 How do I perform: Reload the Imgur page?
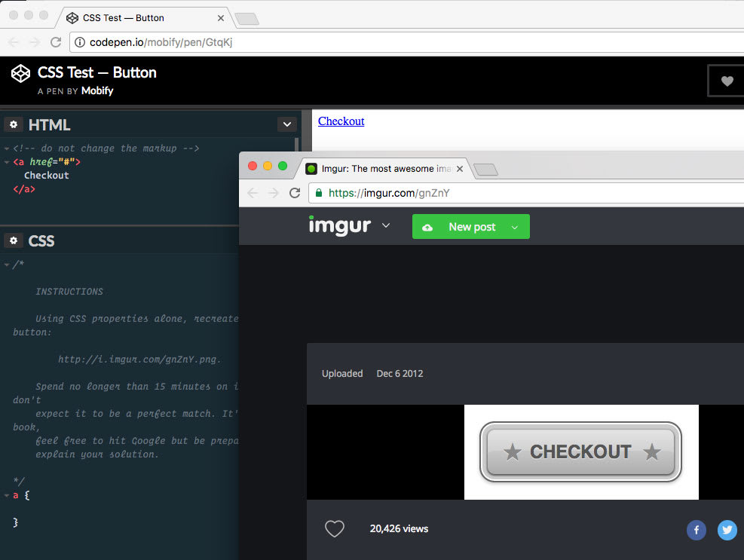pos(295,193)
